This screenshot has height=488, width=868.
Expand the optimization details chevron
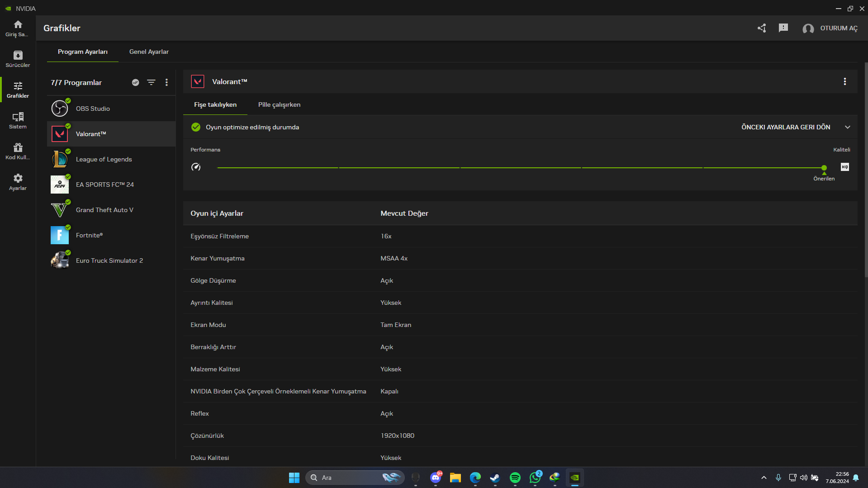848,127
